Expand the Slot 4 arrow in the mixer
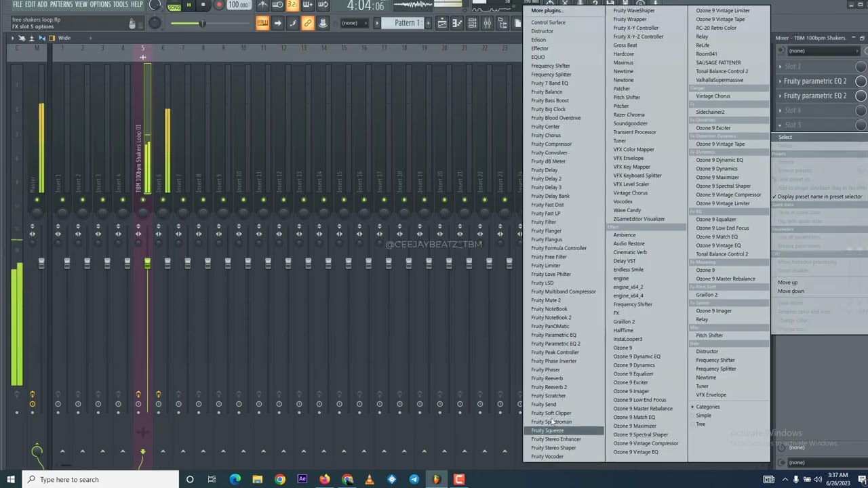 (x=781, y=110)
